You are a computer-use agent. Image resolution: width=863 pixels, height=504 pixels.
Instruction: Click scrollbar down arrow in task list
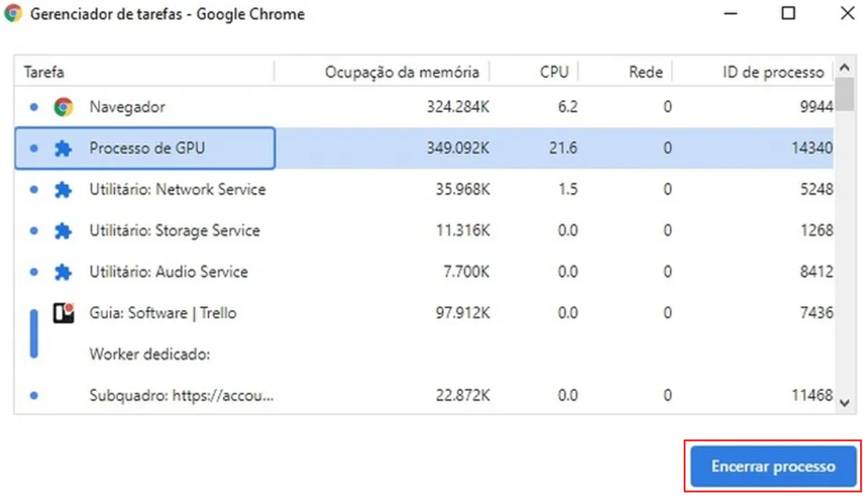pyautogui.click(x=844, y=404)
